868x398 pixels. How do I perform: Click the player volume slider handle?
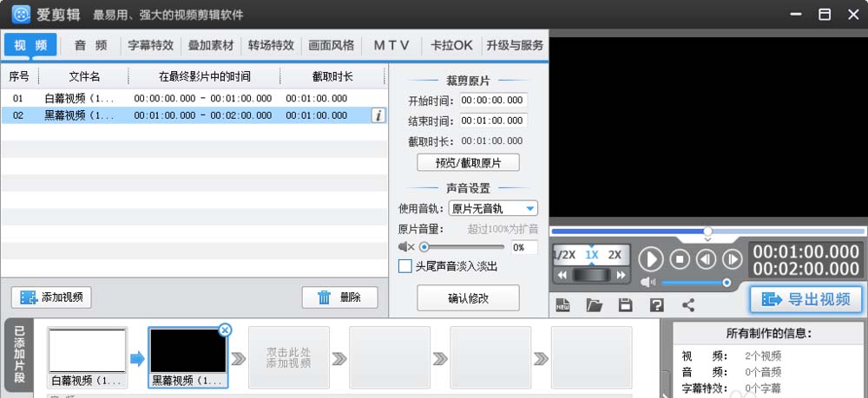(727, 283)
